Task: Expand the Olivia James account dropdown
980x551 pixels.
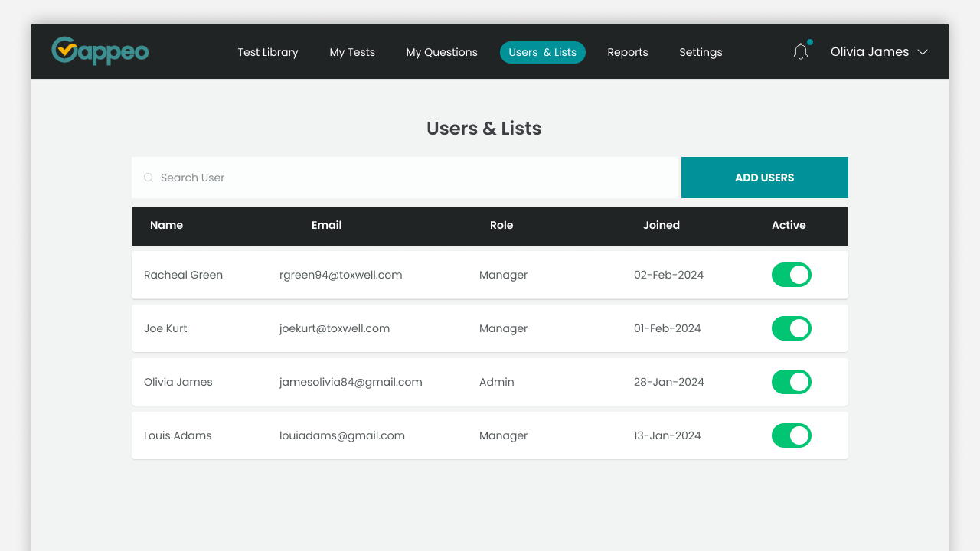Action: 869,51
